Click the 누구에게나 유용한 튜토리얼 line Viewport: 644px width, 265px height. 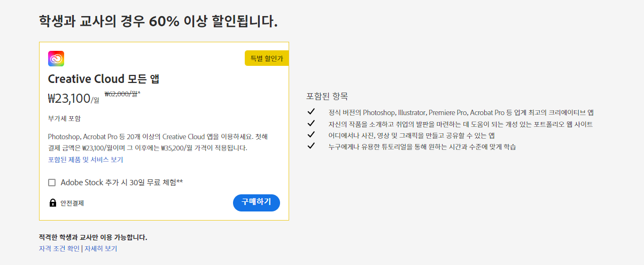(422, 147)
